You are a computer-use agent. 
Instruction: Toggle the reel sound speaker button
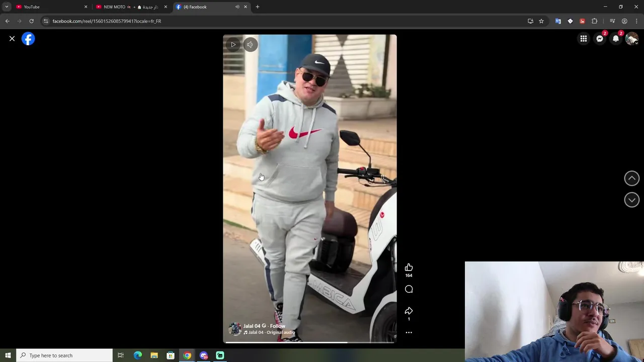point(250,45)
